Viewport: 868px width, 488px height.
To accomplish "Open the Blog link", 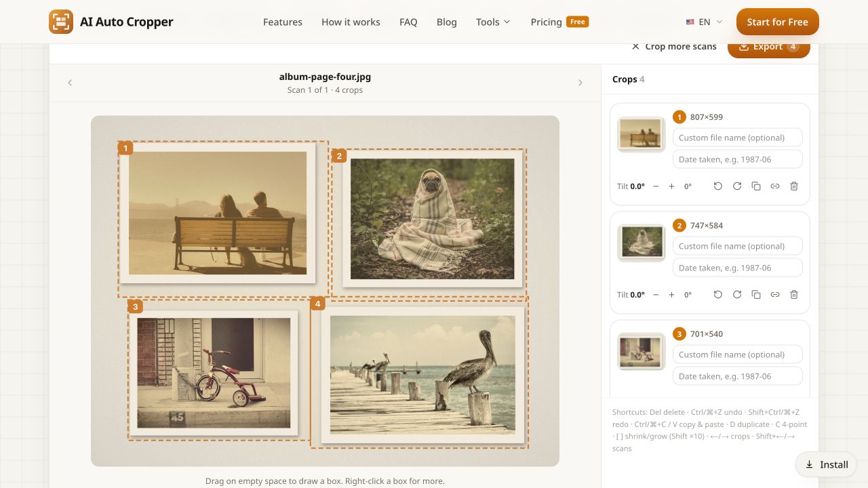I will coord(447,22).
